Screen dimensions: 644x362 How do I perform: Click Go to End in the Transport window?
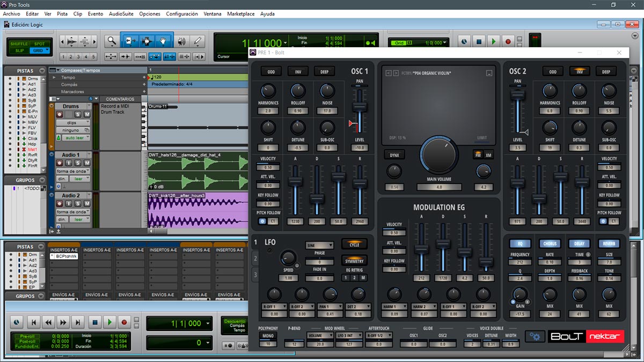click(79, 322)
